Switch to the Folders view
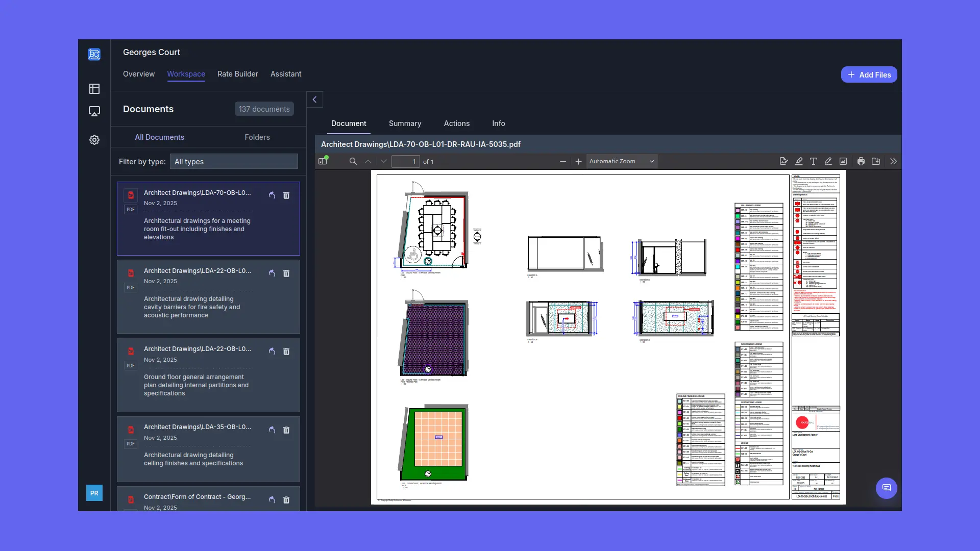Screen dimensions: 980x551 [257, 137]
